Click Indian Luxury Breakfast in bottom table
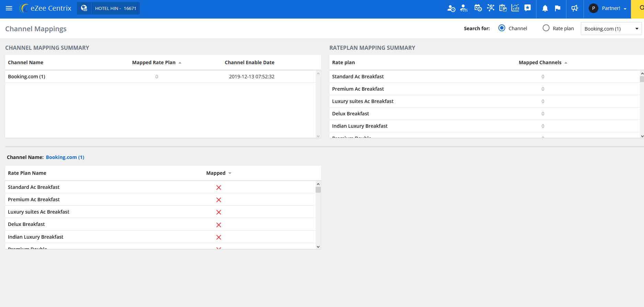This screenshot has width=644, height=307. pos(35,237)
